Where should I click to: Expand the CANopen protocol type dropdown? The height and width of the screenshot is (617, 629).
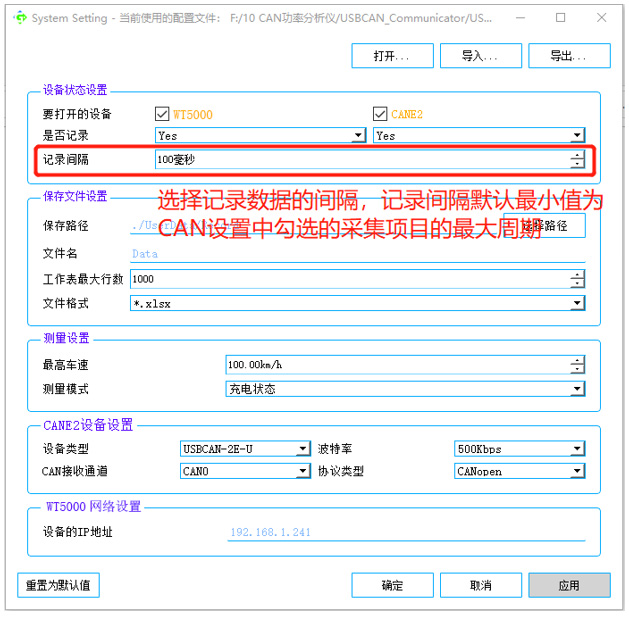(x=519, y=471)
